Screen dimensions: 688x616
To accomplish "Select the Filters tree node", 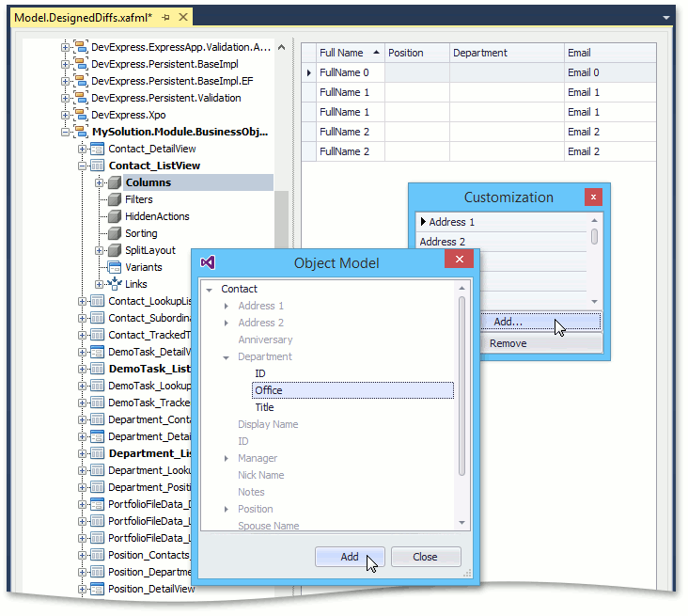I will [139, 199].
